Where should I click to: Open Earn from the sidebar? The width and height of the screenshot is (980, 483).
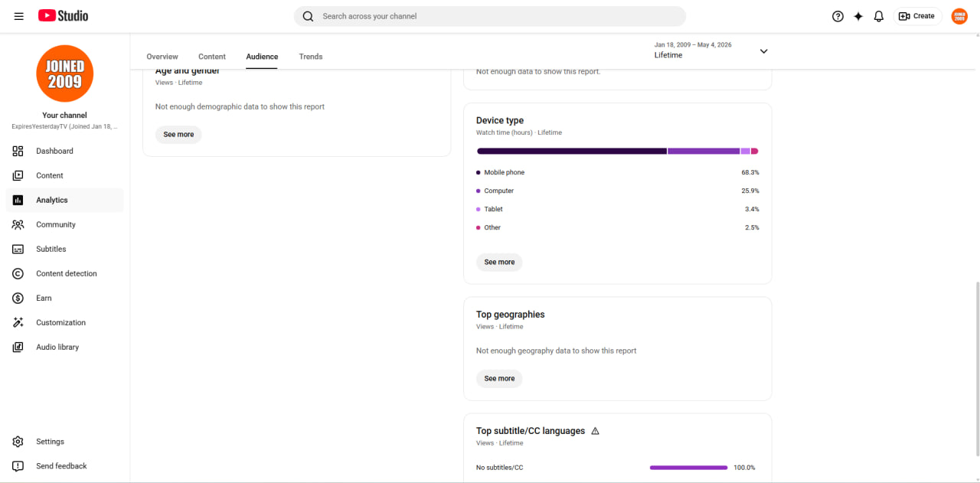[44, 298]
